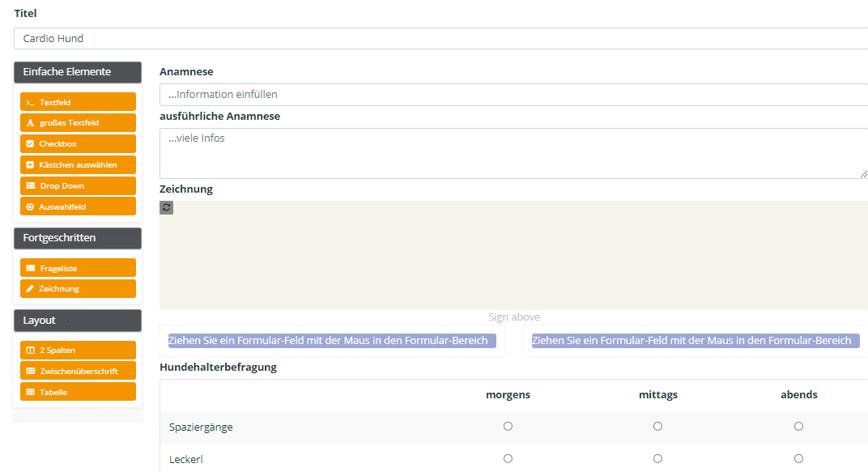Click the Tabelle grid icon
Viewport: 868px width, 472px height.
click(31, 393)
